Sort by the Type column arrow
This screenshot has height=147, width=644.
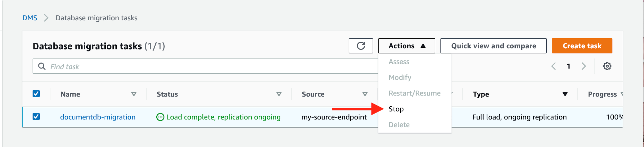[x=565, y=94]
